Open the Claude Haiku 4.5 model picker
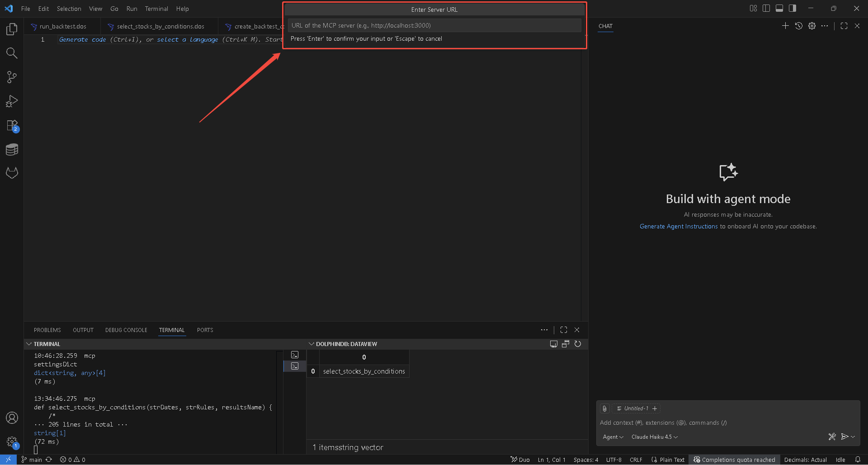Viewport: 868px width, 465px height. coord(654,437)
